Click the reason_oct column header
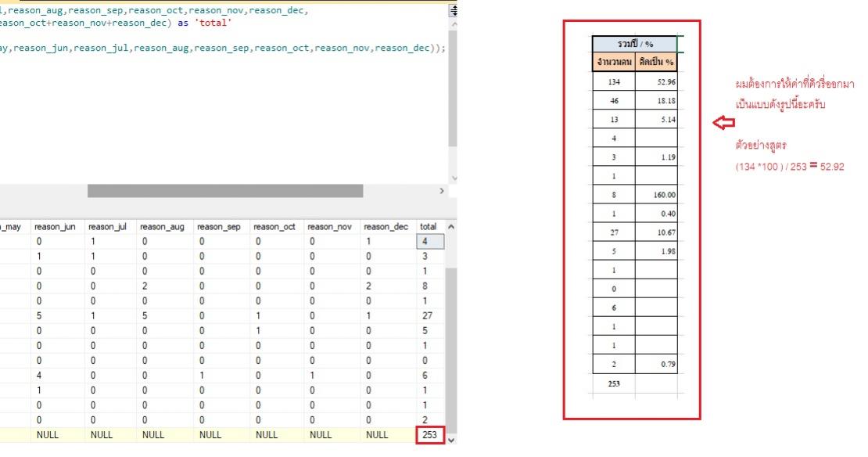The width and height of the screenshot is (868, 457). (x=274, y=227)
